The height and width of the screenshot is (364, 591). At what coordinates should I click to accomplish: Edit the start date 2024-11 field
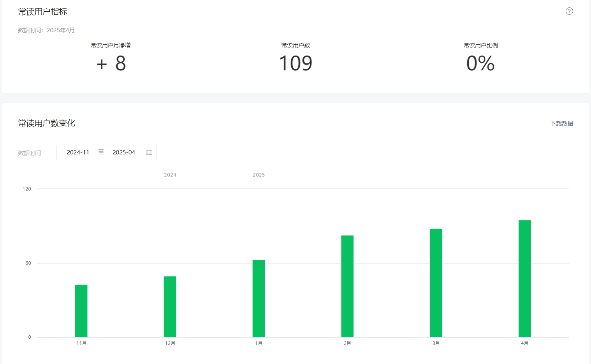pyautogui.click(x=78, y=152)
